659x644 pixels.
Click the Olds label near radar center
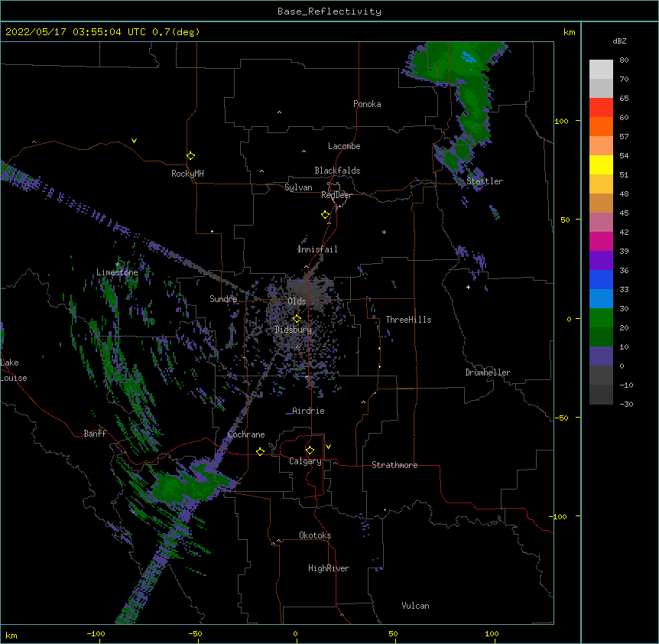point(297,301)
